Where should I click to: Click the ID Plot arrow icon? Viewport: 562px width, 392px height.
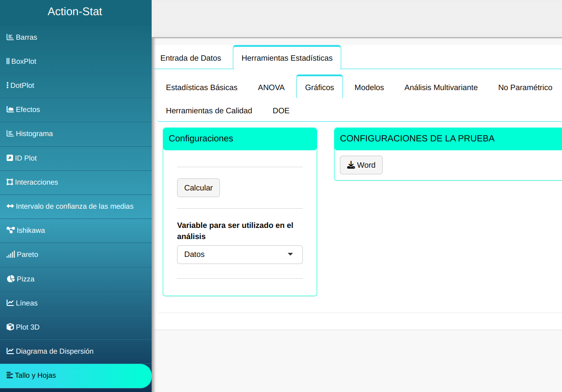point(10,158)
